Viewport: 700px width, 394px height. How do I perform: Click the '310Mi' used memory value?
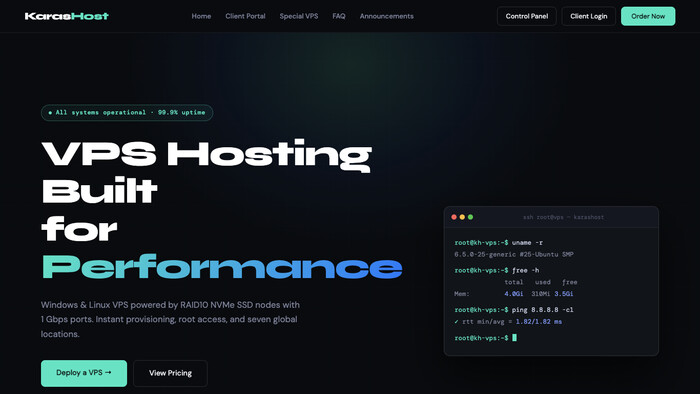pos(541,294)
